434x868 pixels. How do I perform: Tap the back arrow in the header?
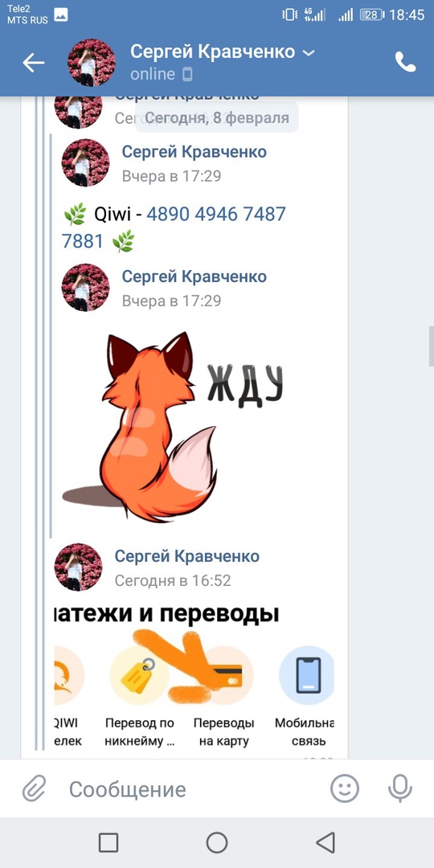(33, 63)
